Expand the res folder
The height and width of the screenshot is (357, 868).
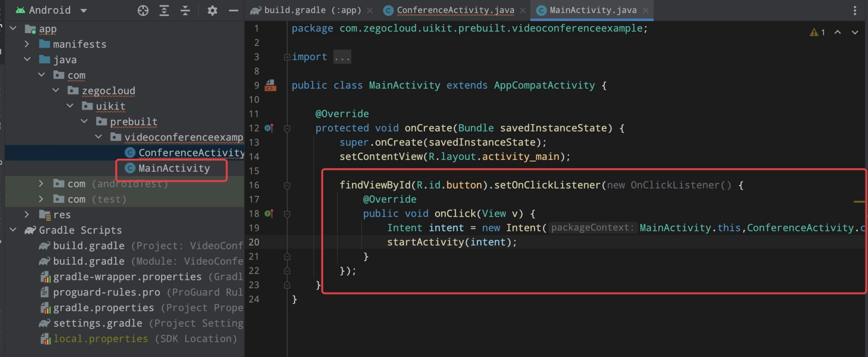point(27,215)
